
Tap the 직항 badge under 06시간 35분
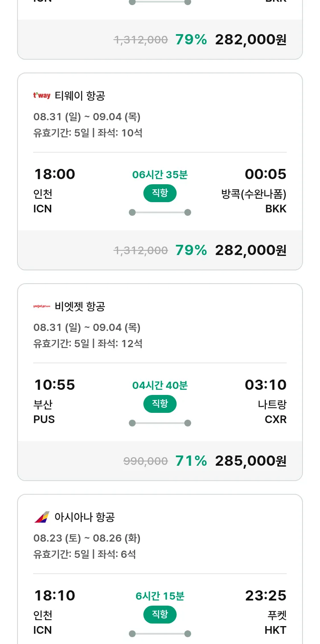tap(160, 193)
